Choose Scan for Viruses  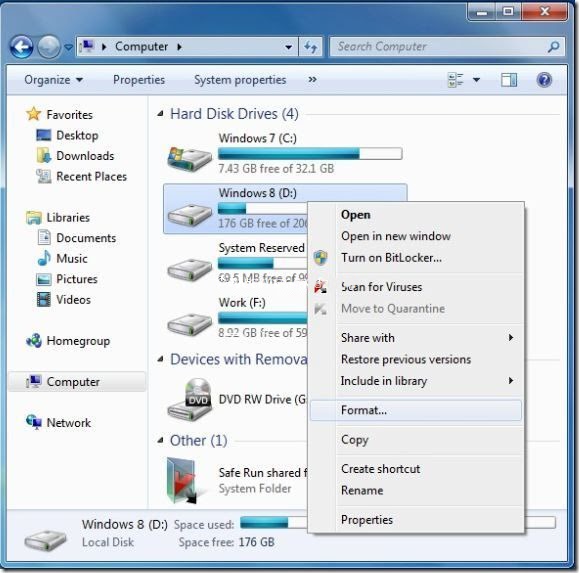(416, 287)
